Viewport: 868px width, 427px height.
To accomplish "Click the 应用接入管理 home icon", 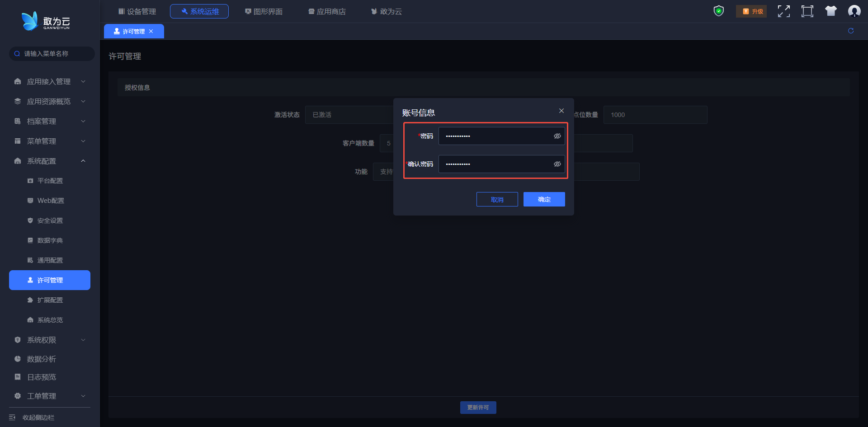I will pos(18,82).
